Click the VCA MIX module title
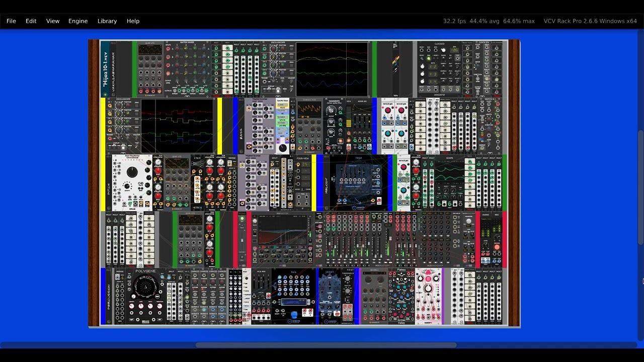The width and height of the screenshot is (644, 362). tap(261, 271)
